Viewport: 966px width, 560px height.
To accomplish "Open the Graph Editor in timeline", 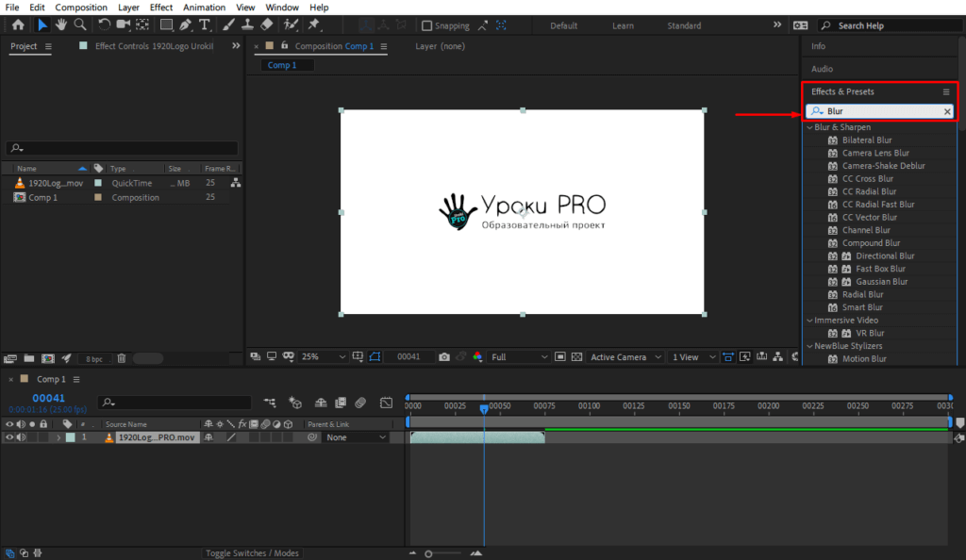I will tap(386, 403).
